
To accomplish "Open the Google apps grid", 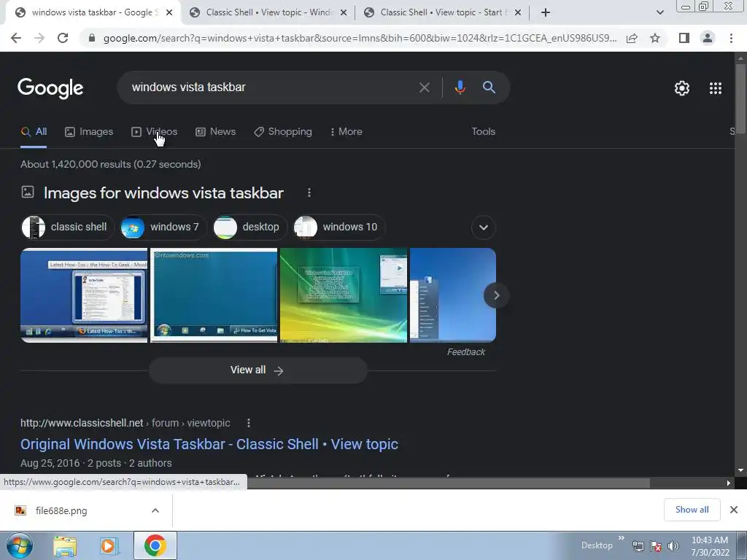I will pos(716,88).
